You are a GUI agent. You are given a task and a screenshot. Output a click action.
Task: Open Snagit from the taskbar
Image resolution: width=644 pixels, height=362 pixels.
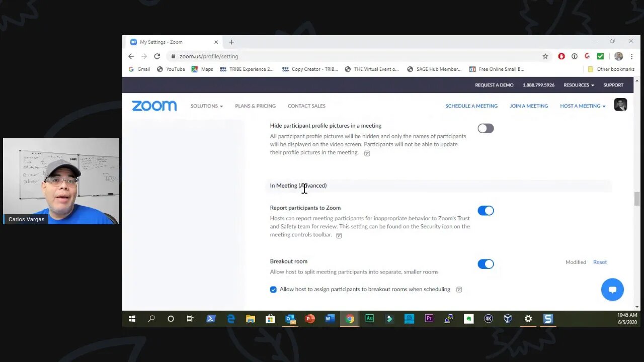coord(548,319)
